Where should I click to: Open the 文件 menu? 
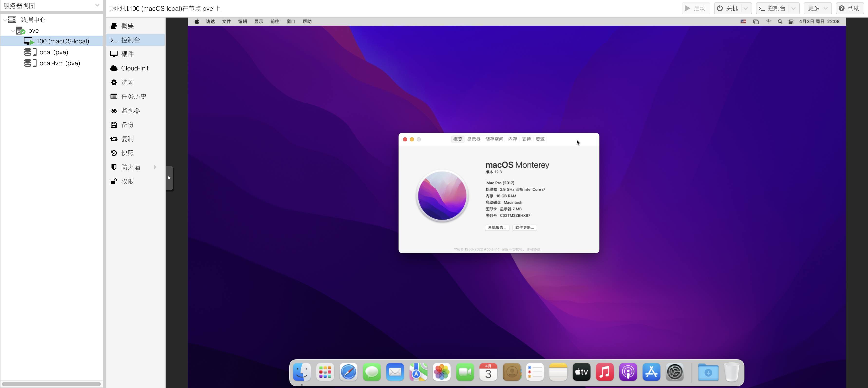[x=226, y=22]
